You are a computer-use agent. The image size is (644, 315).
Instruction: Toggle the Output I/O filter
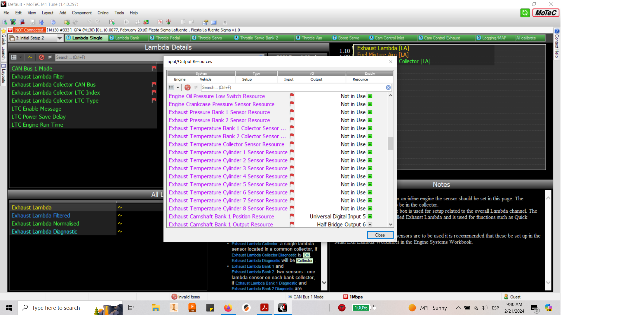point(316,79)
